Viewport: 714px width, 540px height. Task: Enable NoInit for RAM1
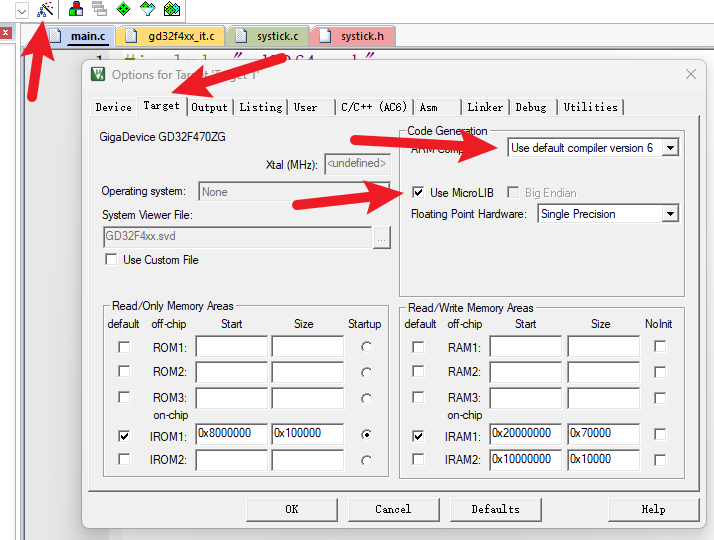(x=660, y=346)
